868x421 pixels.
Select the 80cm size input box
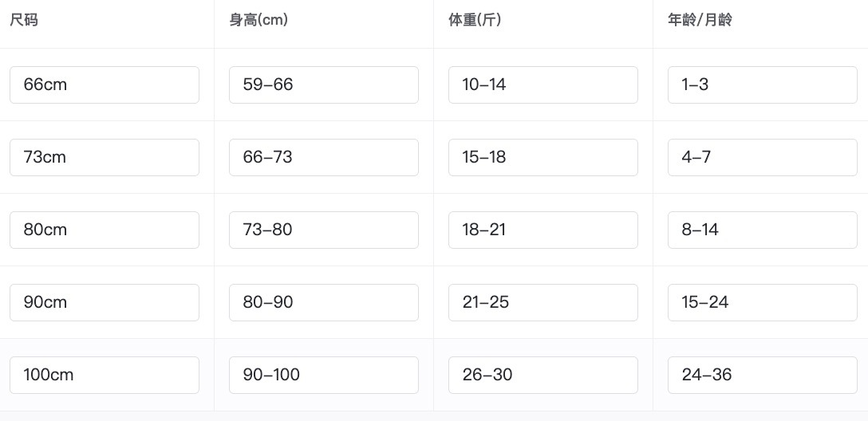coord(104,230)
